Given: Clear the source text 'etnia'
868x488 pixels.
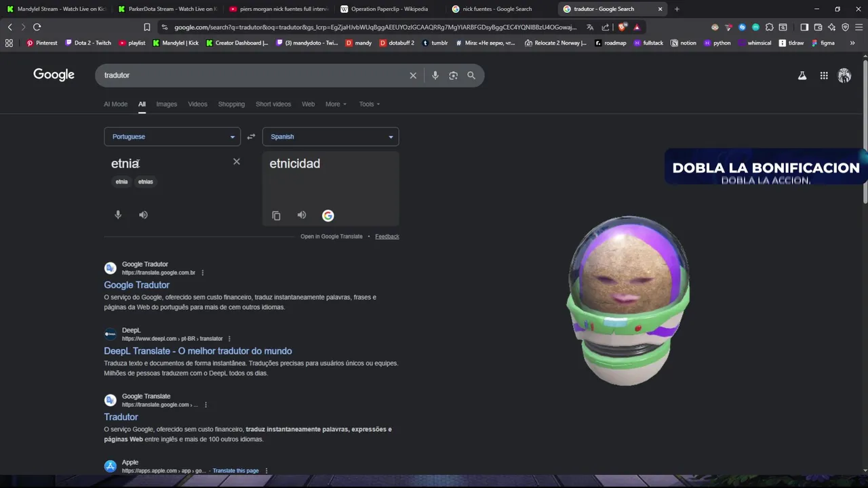Looking at the screenshot, I should [237, 161].
